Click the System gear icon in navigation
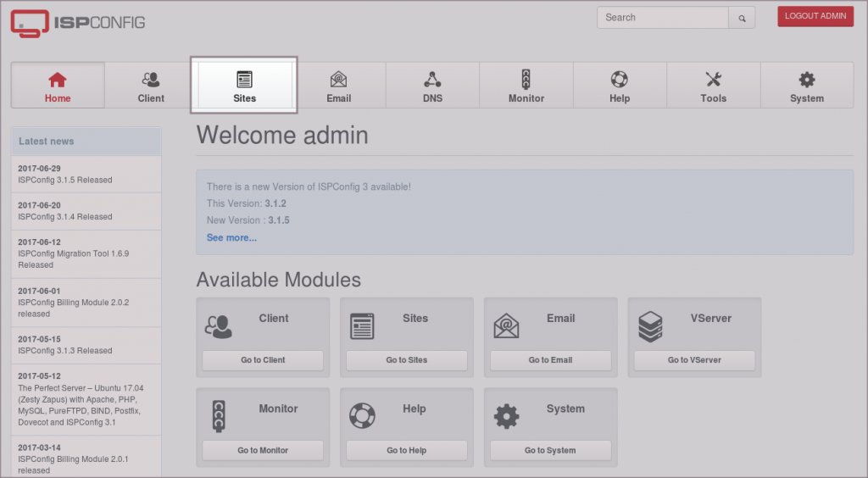 [807, 79]
